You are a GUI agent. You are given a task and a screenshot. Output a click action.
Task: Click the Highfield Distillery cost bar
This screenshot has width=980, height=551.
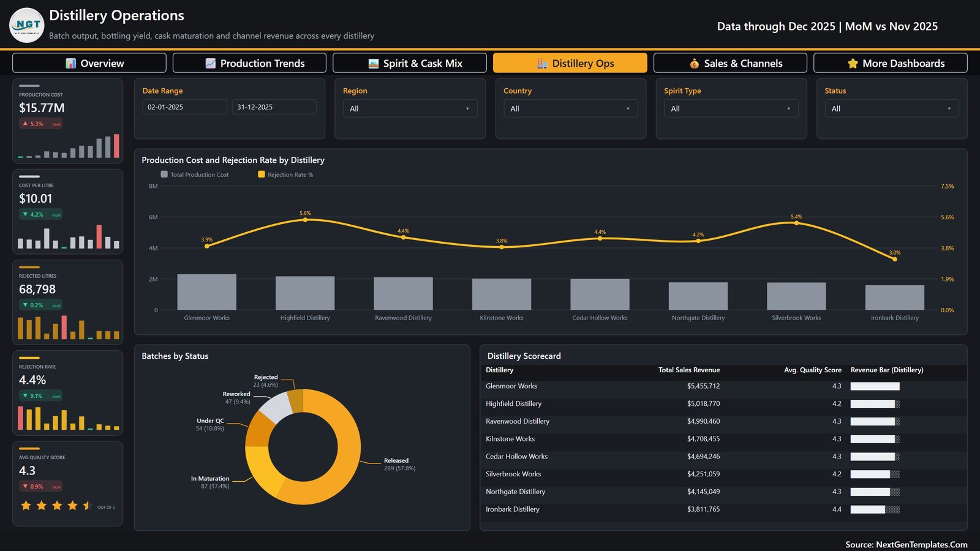click(305, 293)
